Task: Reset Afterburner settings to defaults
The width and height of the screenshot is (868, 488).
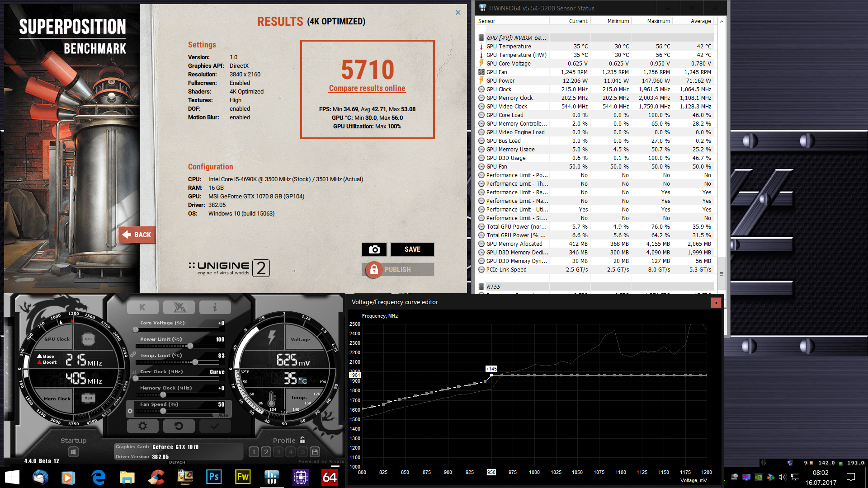Action: pos(179,426)
